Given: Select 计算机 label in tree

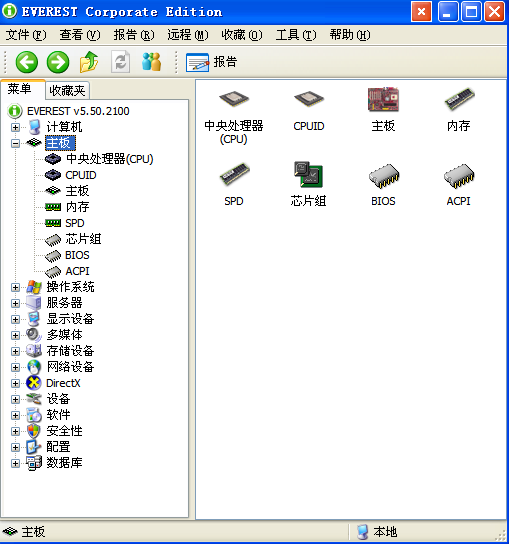Looking at the screenshot, I should [65, 127].
